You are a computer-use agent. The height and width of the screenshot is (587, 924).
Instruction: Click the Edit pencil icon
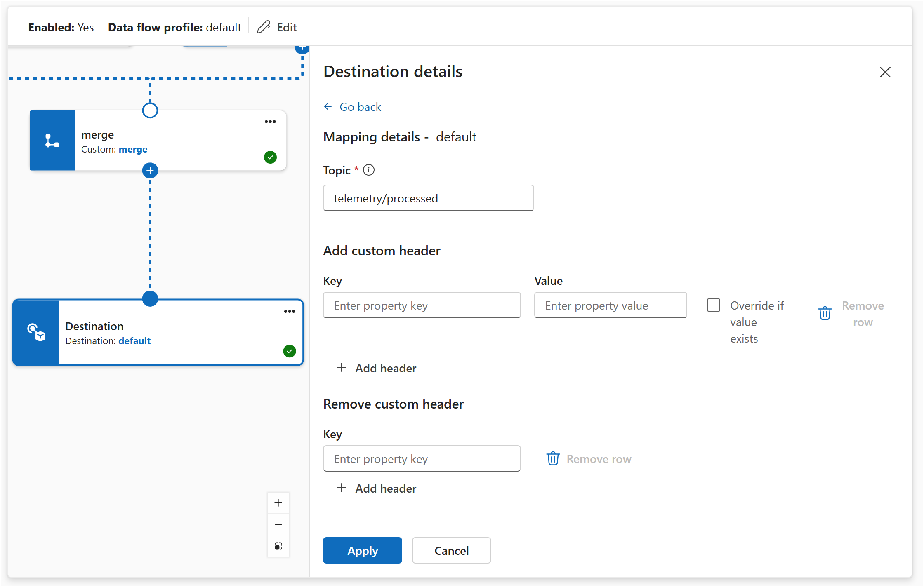click(264, 27)
